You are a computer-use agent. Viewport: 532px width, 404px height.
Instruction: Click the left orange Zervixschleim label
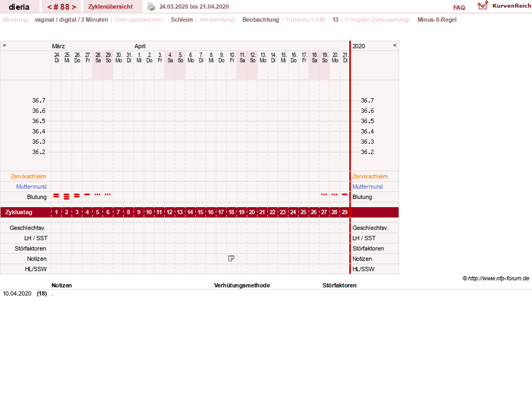(x=29, y=176)
